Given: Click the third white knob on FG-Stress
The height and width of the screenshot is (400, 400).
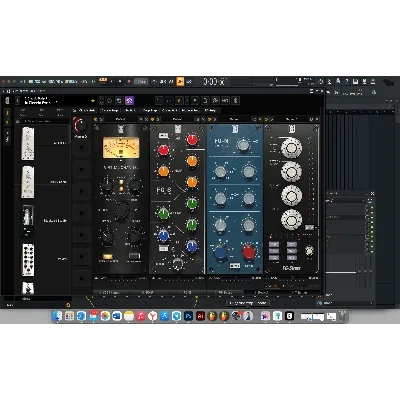Looking at the screenshot, I should 292,195.
